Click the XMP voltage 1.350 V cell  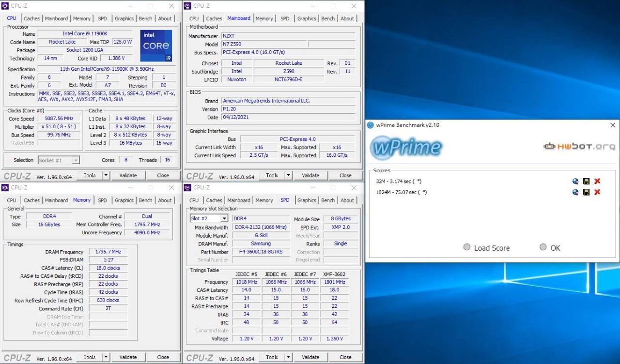click(334, 339)
